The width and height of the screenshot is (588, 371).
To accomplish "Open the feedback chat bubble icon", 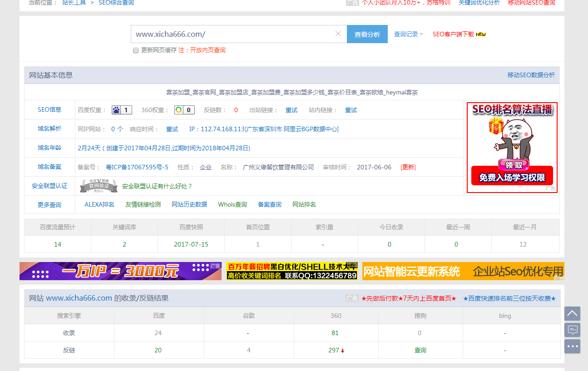I will point(572,330).
